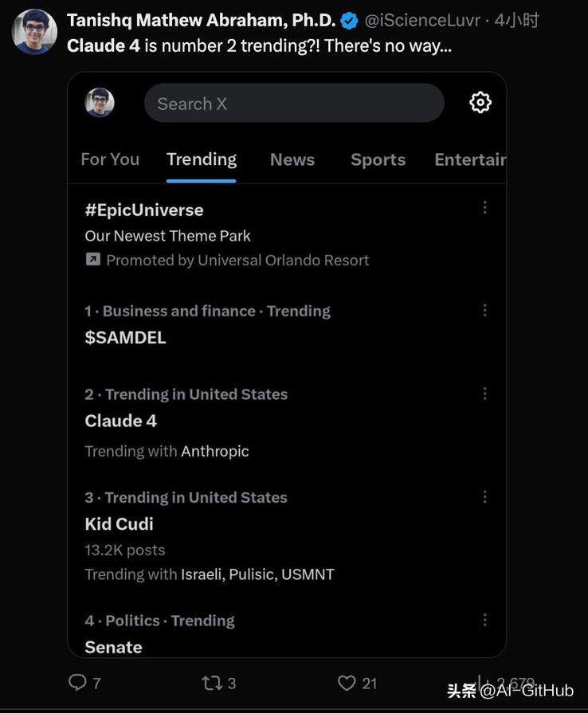Click the @iScienceLuvr handle

click(x=422, y=21)
